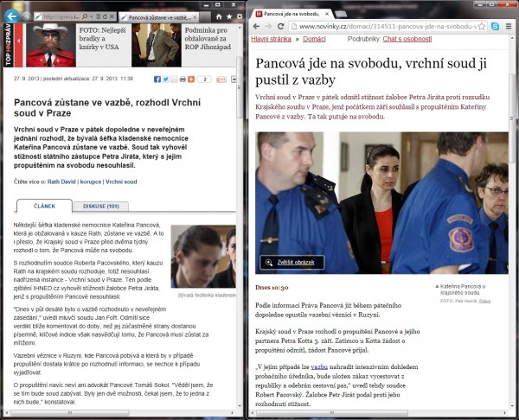Follow the Rath David topic link

(61, 181)
